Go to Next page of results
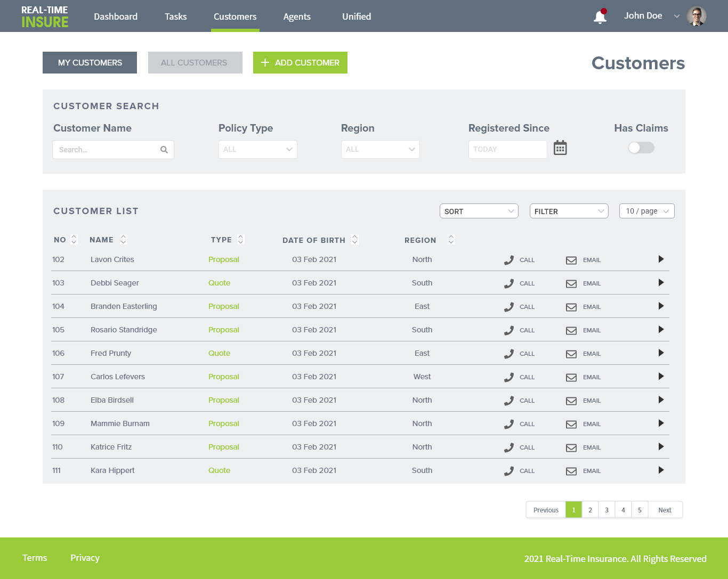Screen dimensions: 728x579 point(665,510)
